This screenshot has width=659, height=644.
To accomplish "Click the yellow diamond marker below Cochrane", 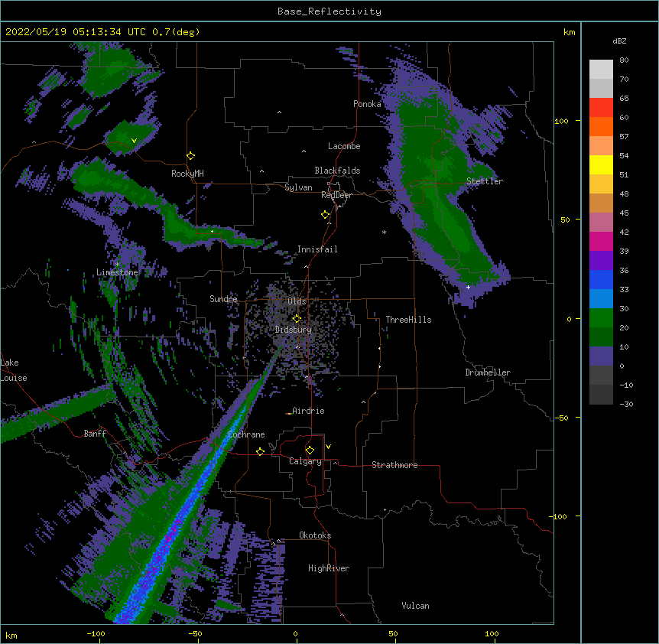I will click(x=260, y=451).
